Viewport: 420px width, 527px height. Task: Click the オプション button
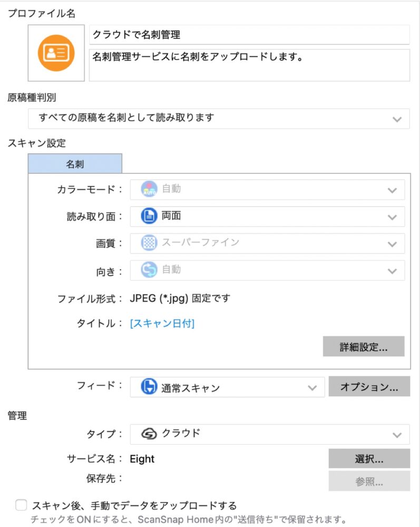[x=369, y=387]
